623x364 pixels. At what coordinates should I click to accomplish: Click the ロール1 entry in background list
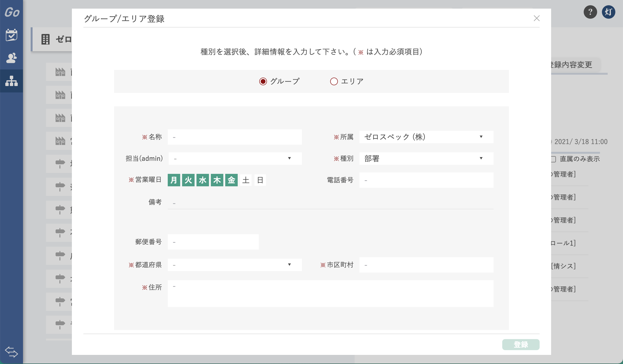click(563, 243)
